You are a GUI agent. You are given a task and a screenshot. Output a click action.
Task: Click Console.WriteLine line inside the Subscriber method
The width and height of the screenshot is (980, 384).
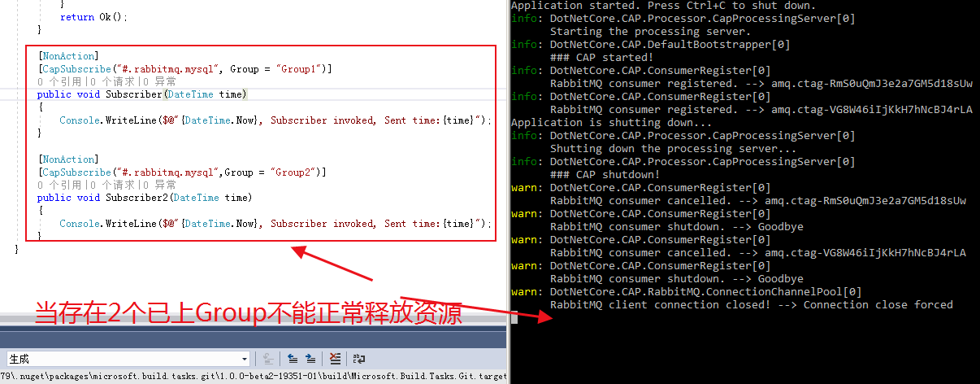point(275,120)
